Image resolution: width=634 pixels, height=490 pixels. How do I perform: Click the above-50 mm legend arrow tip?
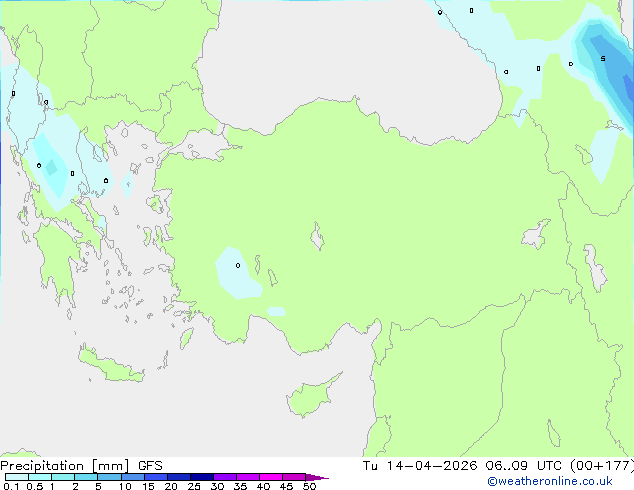tap(317, 477)
